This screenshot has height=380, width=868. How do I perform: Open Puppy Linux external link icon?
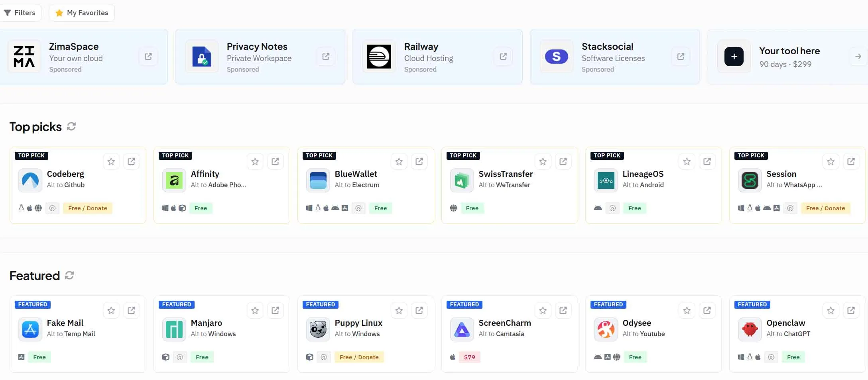(419, 310)
